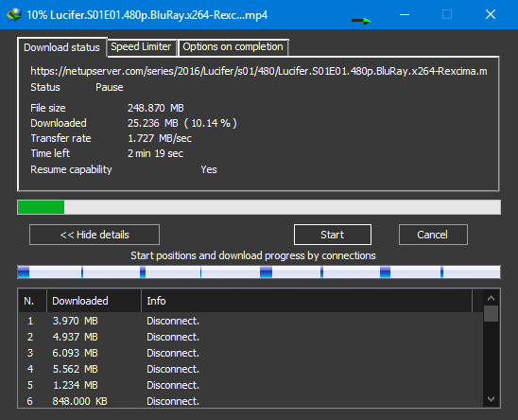Minimize the download window

pos(405,14)
